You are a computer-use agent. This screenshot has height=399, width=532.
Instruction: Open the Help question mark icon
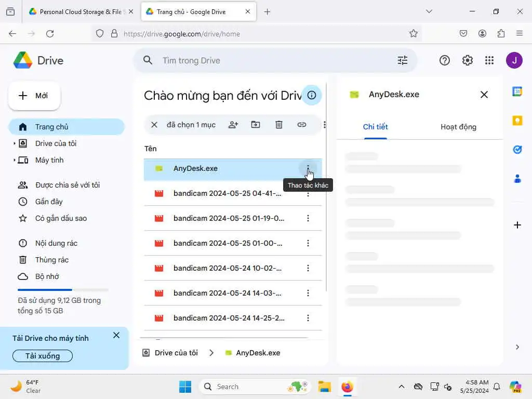click(x=445, y=60)
